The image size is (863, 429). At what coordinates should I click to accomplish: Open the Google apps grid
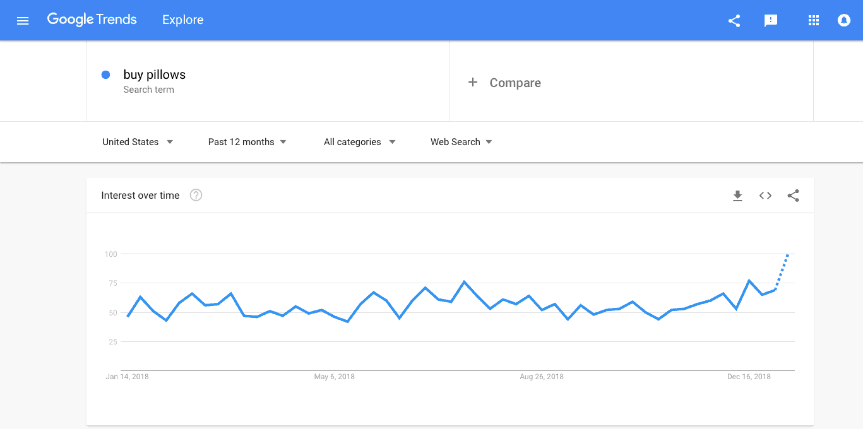[813, 20]
